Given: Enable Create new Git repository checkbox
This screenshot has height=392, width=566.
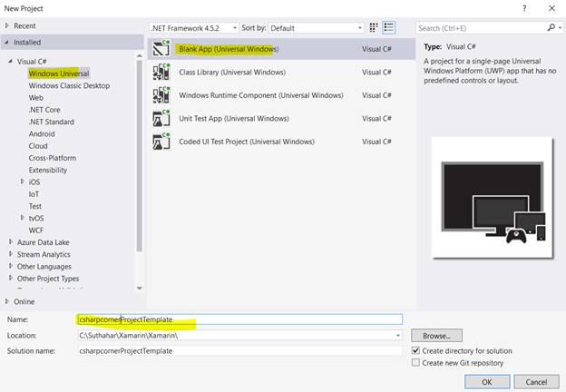Looking at the screenshot, I should click(x=415, y=362).
